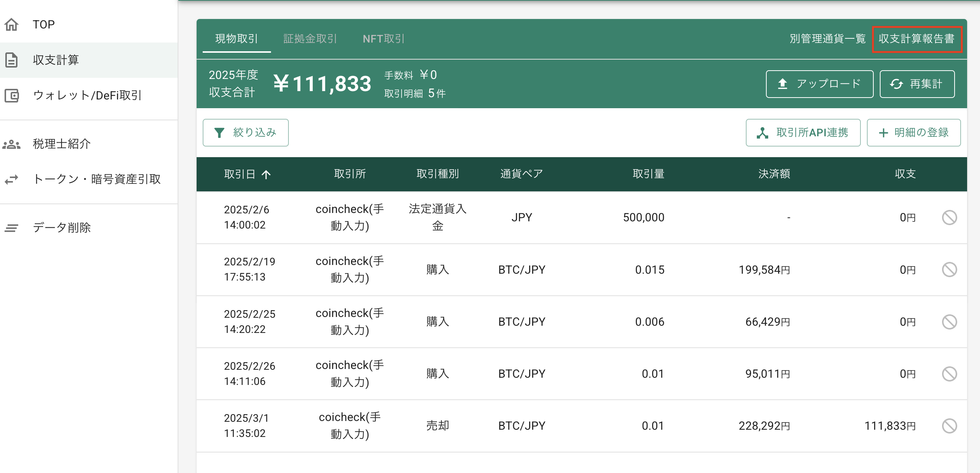Click the 66,429円 settlement amount
Image resolution: width=980 pixels, height=473 pixels.
tap(768, 322)
